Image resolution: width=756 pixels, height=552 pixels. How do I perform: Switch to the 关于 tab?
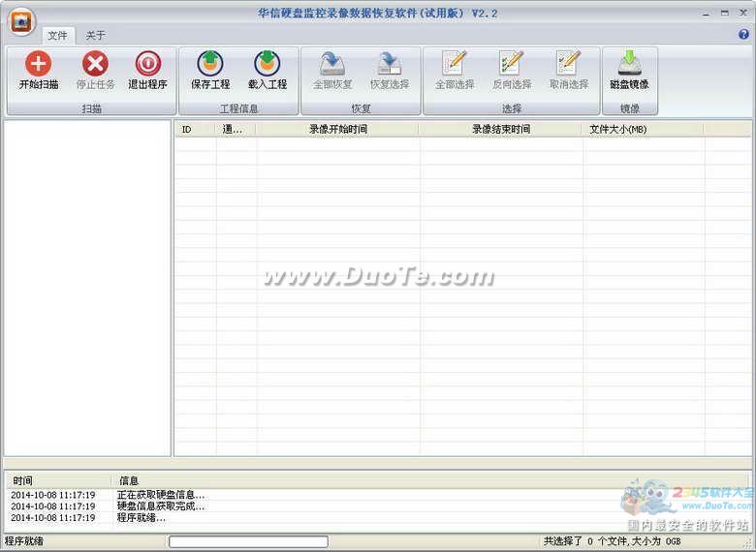coord(95,35)
